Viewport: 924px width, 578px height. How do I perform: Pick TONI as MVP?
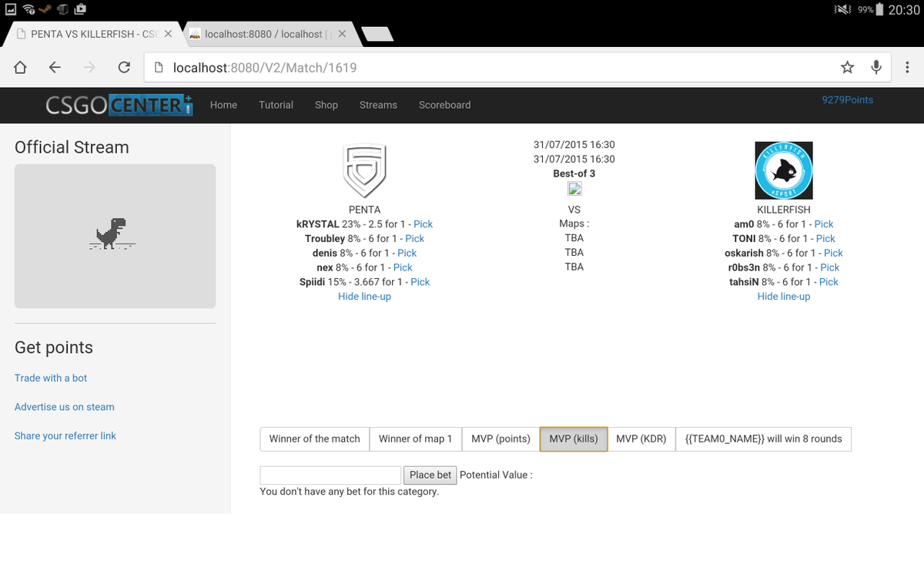[x=825, y=239]
